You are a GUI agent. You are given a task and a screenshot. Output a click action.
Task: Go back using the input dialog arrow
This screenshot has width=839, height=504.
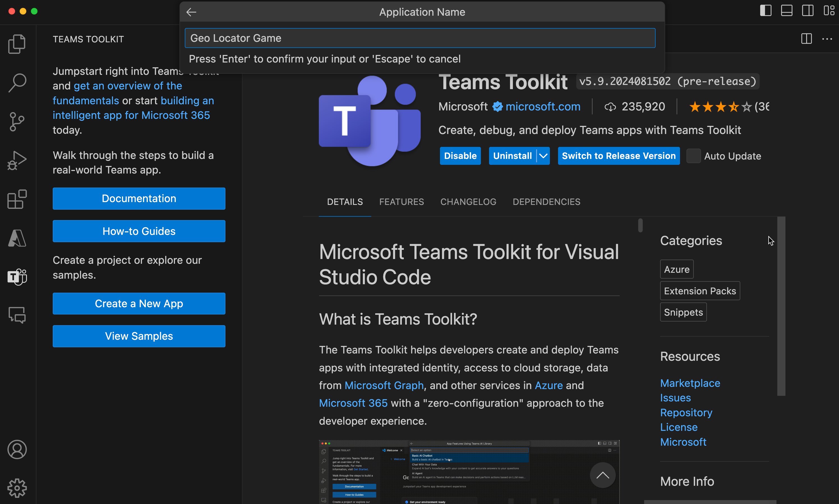[x=192, y=12]
